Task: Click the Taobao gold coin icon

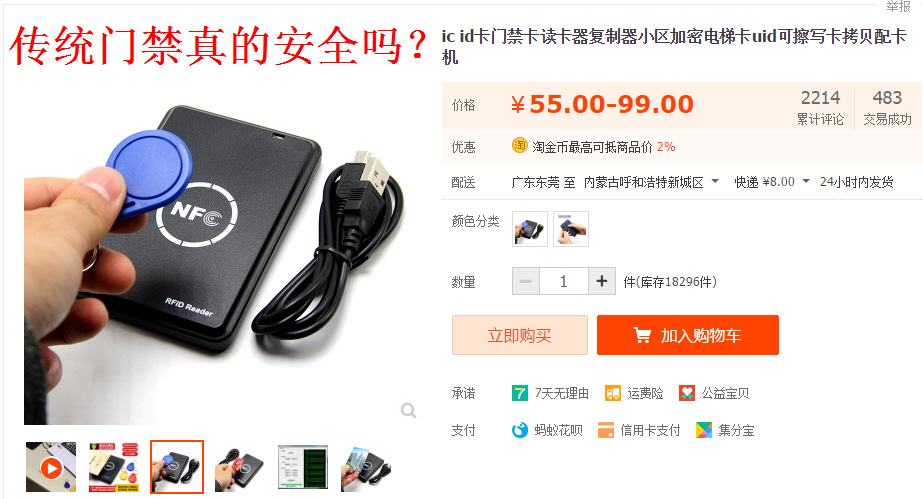Action: coord(519,145)
